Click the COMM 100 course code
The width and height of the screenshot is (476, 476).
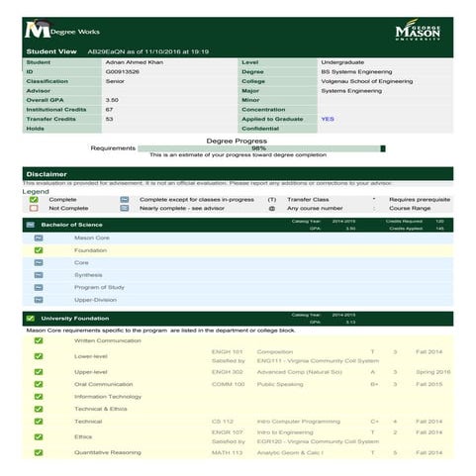click(228, 384)
